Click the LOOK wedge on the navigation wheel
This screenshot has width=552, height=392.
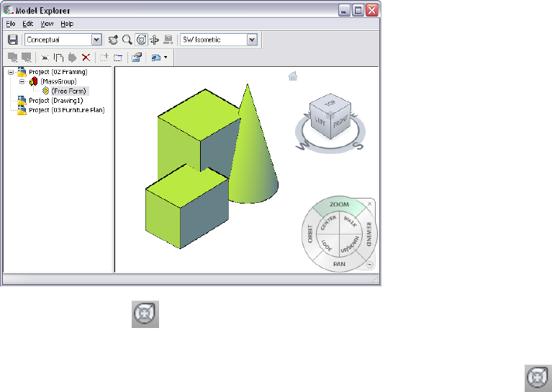327,245
